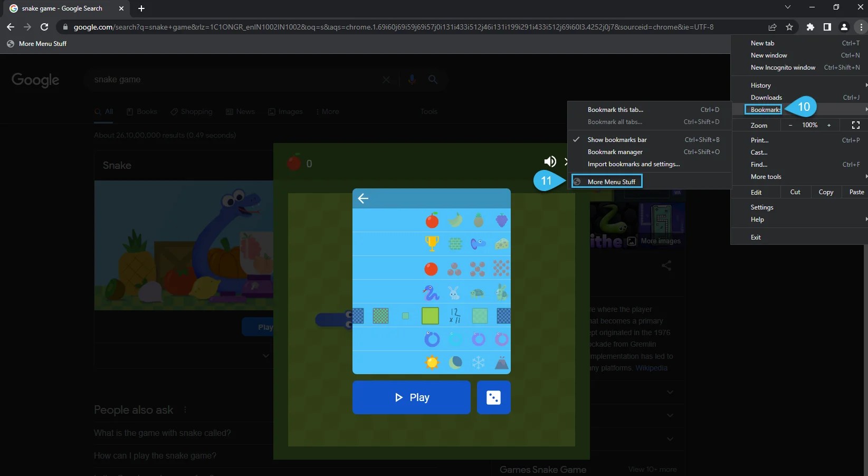868x476 pixels.
Task: Select the turtle speed option
Action: coord(479,292)
